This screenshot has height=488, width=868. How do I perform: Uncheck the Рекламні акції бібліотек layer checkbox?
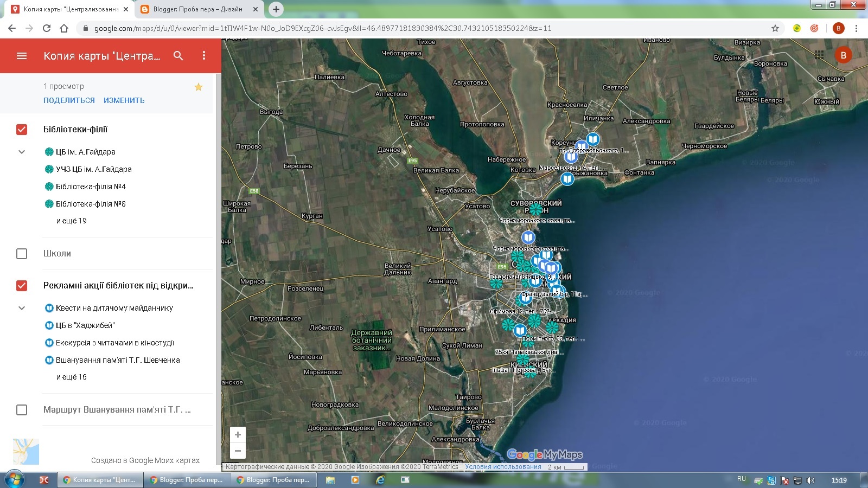(22, 286)
